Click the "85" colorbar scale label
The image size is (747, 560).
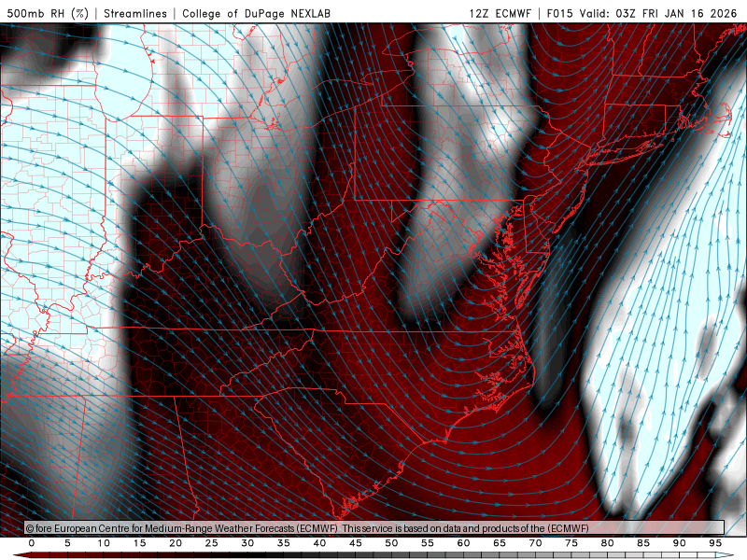tap(643, 543)
